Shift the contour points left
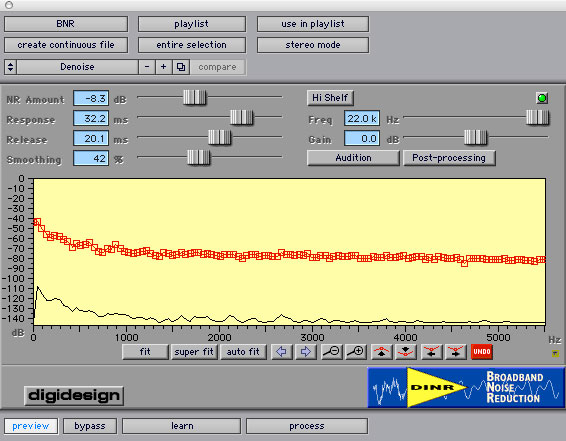Image resolution: width=566 pixels, height=441 pixels. point(431,352)
